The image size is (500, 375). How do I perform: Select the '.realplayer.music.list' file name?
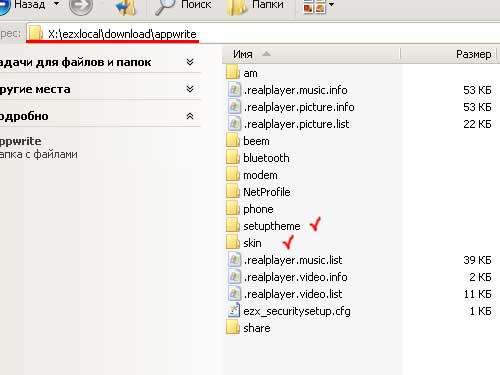(x=293, y=260)
